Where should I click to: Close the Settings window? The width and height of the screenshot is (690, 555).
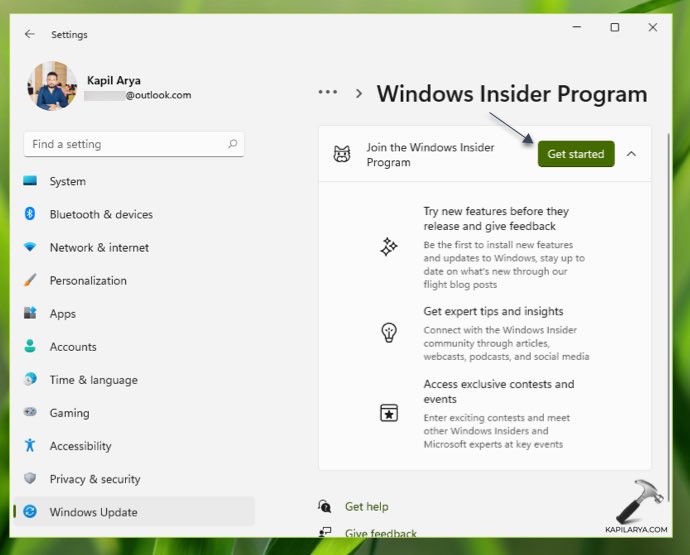[653, 27]
